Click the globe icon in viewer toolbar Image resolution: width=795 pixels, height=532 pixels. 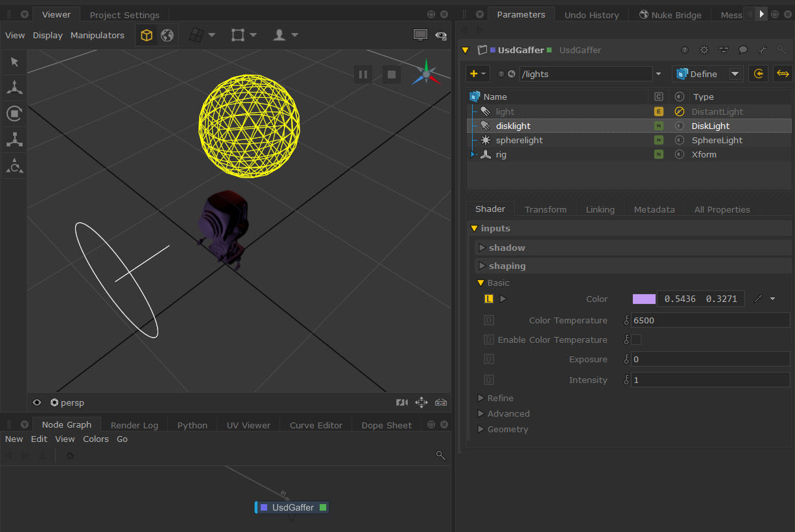pyautogui.click(x=167, y=36)
